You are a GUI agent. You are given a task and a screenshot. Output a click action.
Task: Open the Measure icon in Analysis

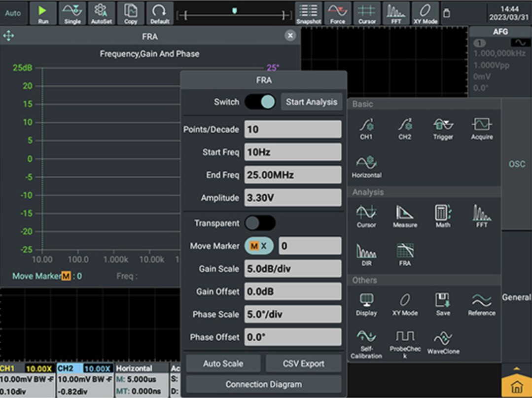pyautogui.click(x=404, y=216)
